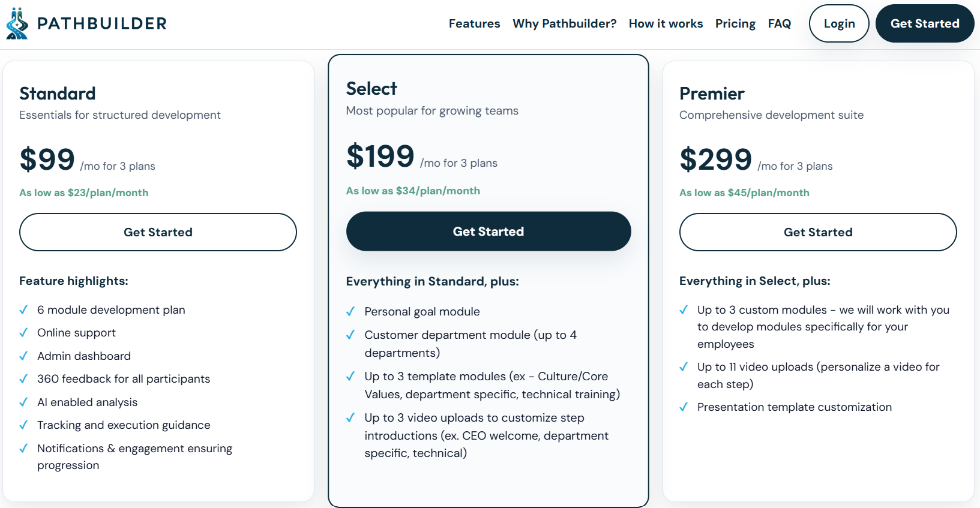Image resolution: width=980 pixels, height=508 pixels.
Task: Click checkmark next to Presentation template customization
Action: click(684, 407)
